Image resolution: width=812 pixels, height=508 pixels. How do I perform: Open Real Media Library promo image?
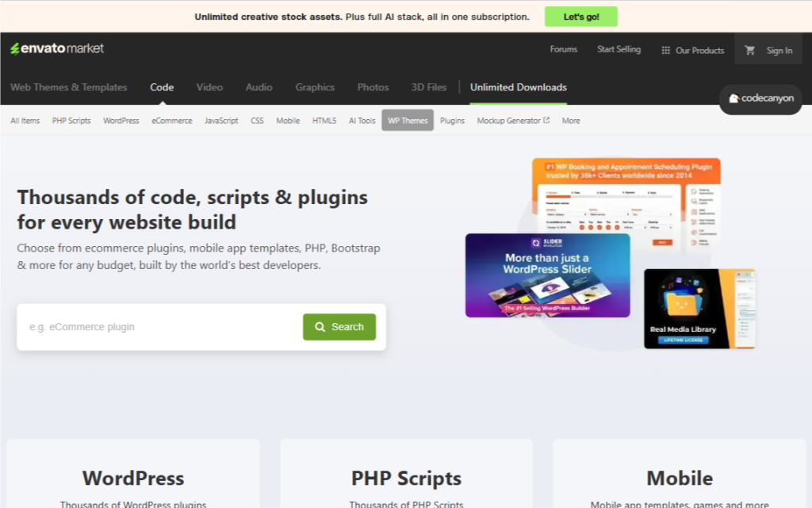click(699, 309)
